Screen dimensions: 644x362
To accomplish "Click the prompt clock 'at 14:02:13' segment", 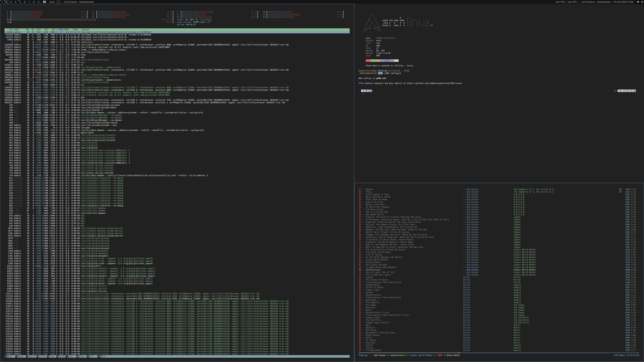I will point(627,91).
